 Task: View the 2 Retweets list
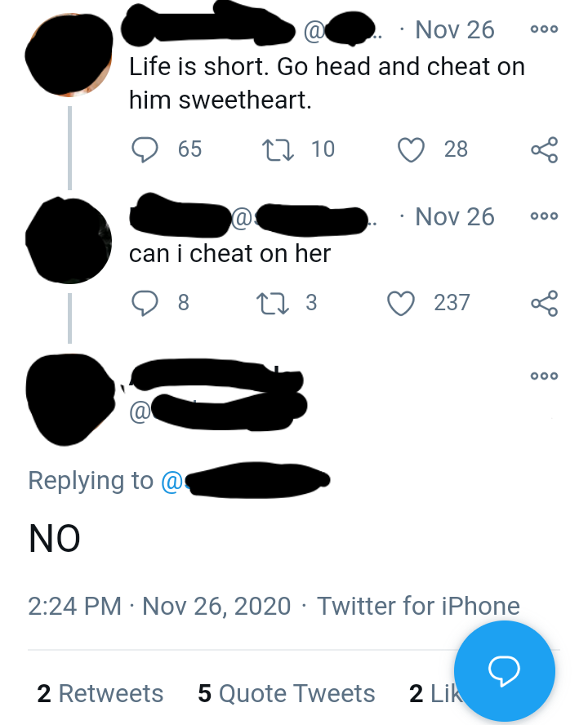click(x=100, y=693)
